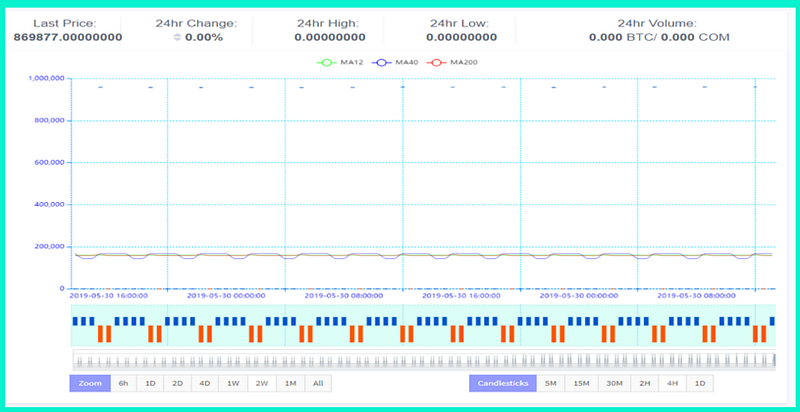This screenshot has height=412, width=800.
Task: Click the 24hr Low value
Action: pos(462,37)
